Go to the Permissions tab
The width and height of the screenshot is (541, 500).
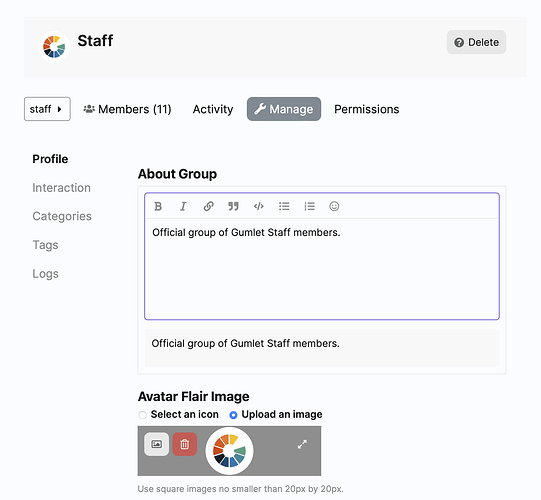click(x=367, y=109)
